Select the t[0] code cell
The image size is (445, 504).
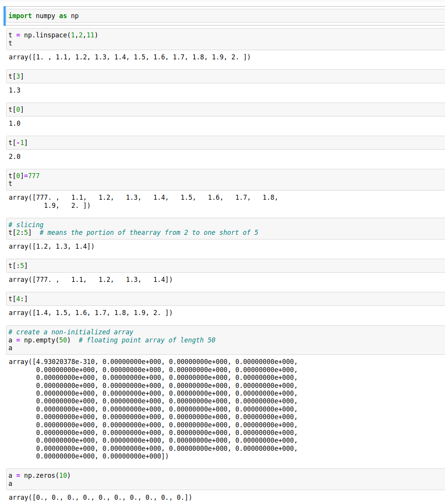[226, 110]
